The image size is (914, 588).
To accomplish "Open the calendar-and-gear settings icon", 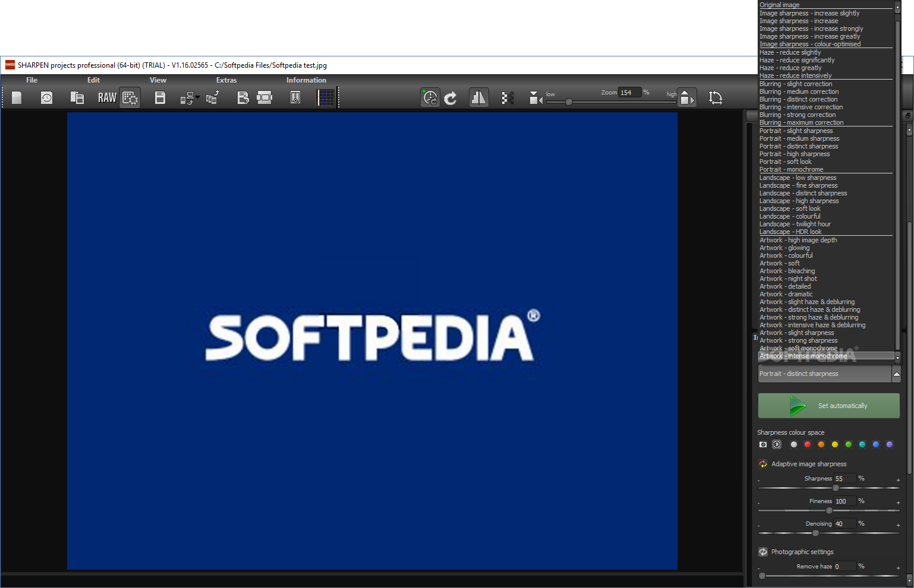I will [130, 97].
